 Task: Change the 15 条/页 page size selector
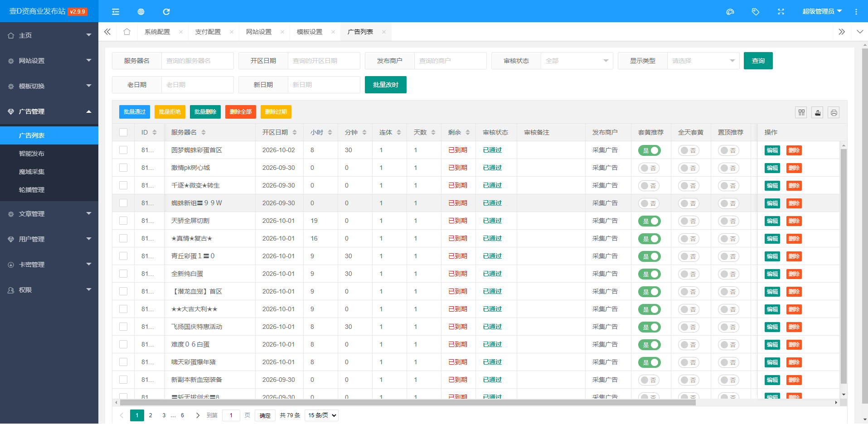(x=321, y=415)
